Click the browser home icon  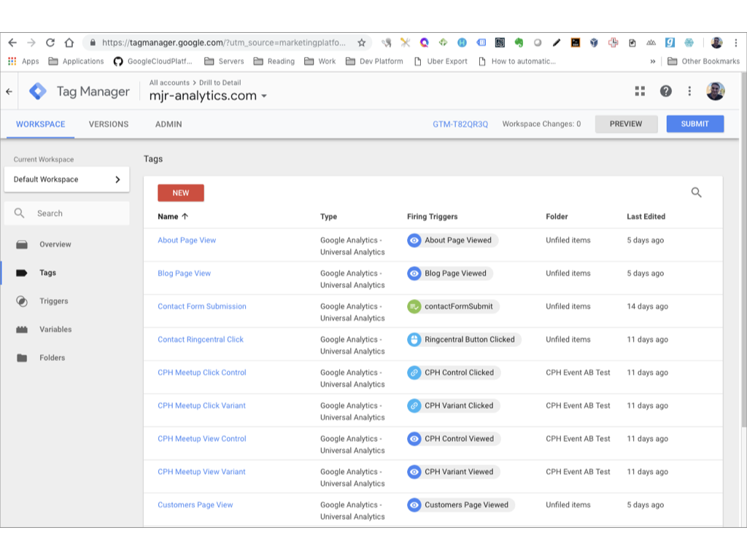[x=69, y=42]
